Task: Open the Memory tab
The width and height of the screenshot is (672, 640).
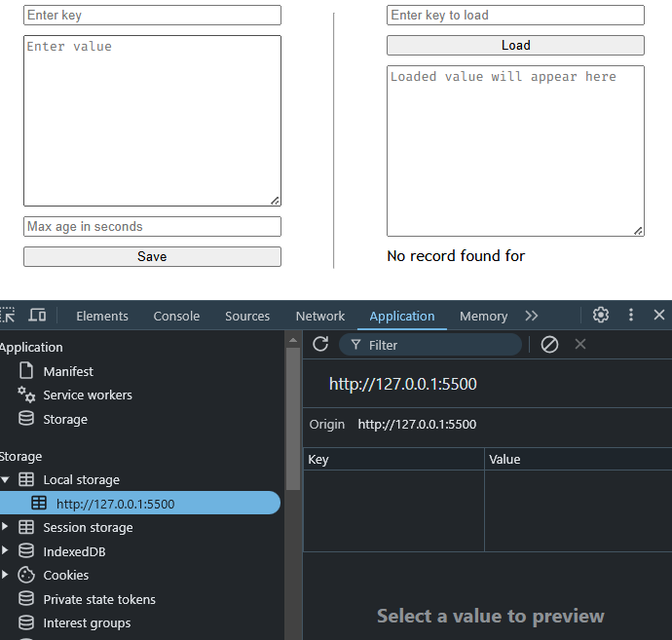Action: click(x=483, y=316)
